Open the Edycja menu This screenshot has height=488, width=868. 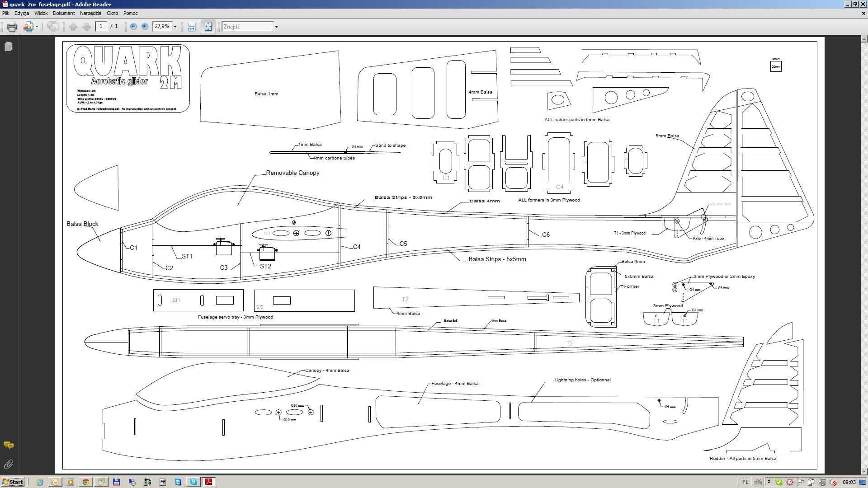tap(22, 13)
